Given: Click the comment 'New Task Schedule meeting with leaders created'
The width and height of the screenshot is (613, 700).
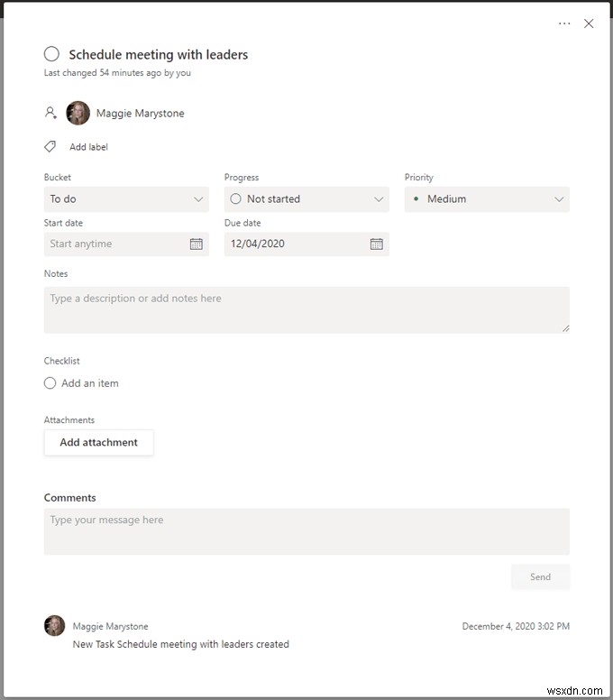Looking at the screenshot, I should coord(180,644).
